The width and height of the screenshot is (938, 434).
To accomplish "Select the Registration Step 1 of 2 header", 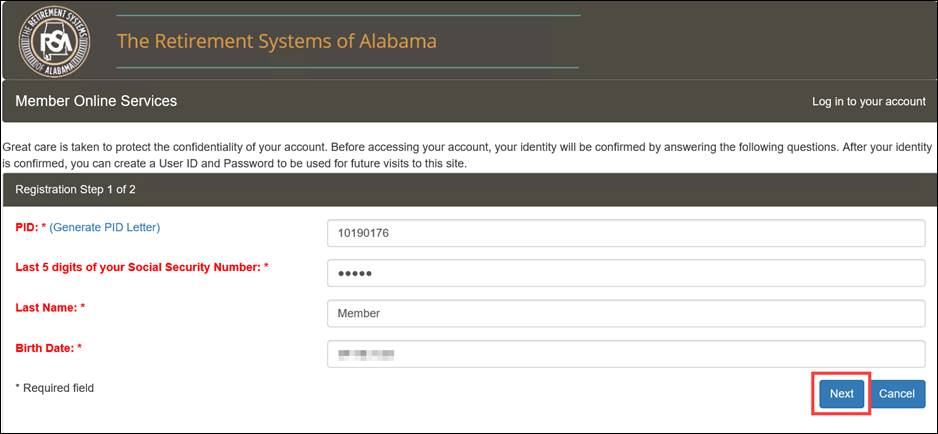I will tap(75, 190).
